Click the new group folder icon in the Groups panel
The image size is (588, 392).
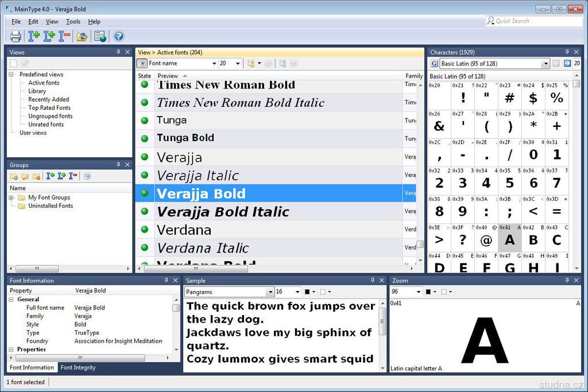pos(14,176)
